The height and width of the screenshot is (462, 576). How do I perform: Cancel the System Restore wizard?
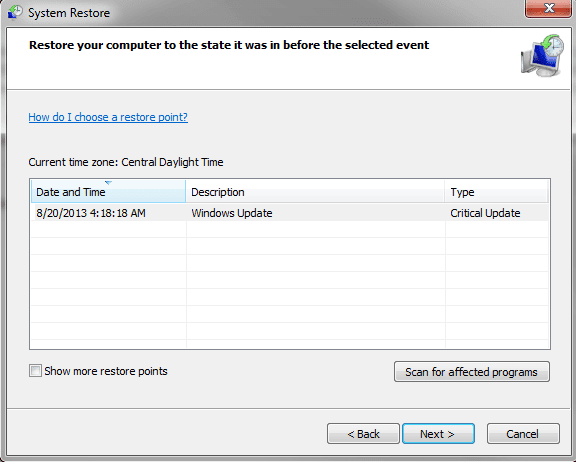523,434
